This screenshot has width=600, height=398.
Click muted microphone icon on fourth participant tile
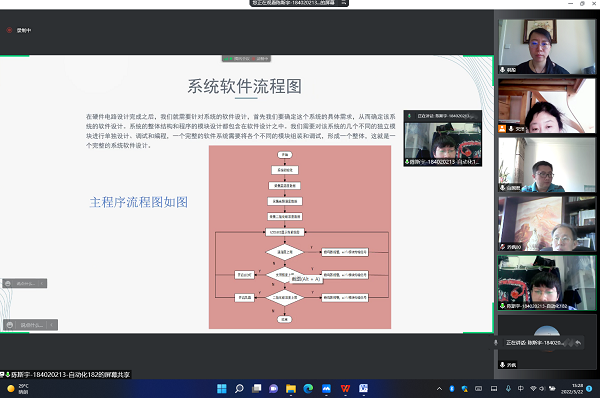coord(503,247)
